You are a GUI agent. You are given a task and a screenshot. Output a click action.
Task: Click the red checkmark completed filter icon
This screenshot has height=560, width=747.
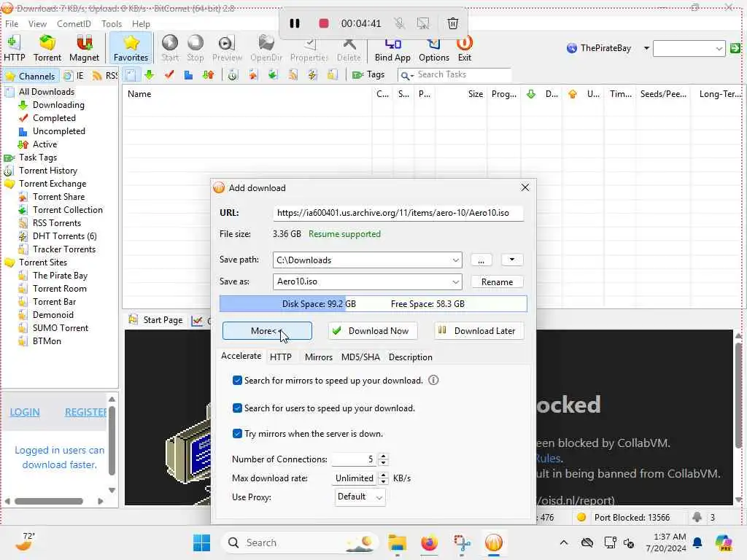pyautogui.click(x=169, y=75)
